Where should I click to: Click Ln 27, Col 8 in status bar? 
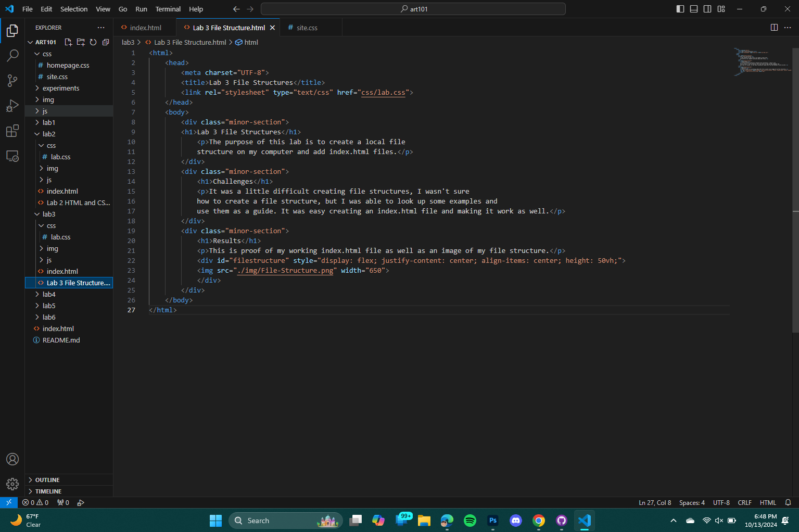(x=654, y=503)
